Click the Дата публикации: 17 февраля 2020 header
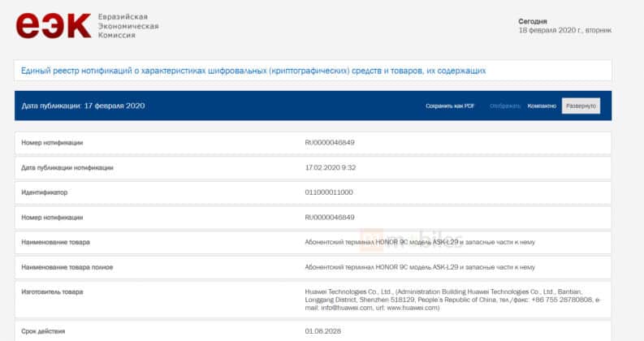 [83, 106]
